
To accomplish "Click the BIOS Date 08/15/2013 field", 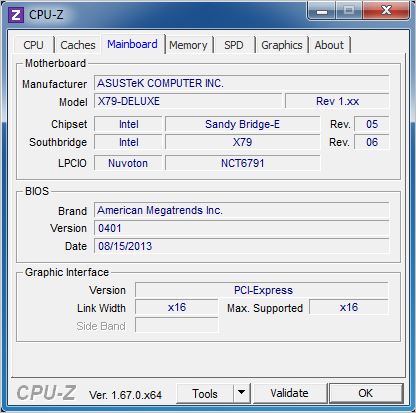I will tap(241, 246).
